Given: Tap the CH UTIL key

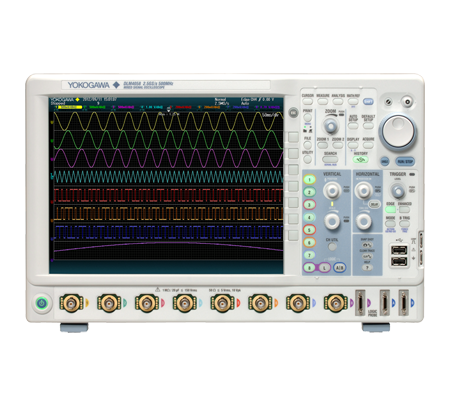Looking at the screenshot, I should pos(332,247).
